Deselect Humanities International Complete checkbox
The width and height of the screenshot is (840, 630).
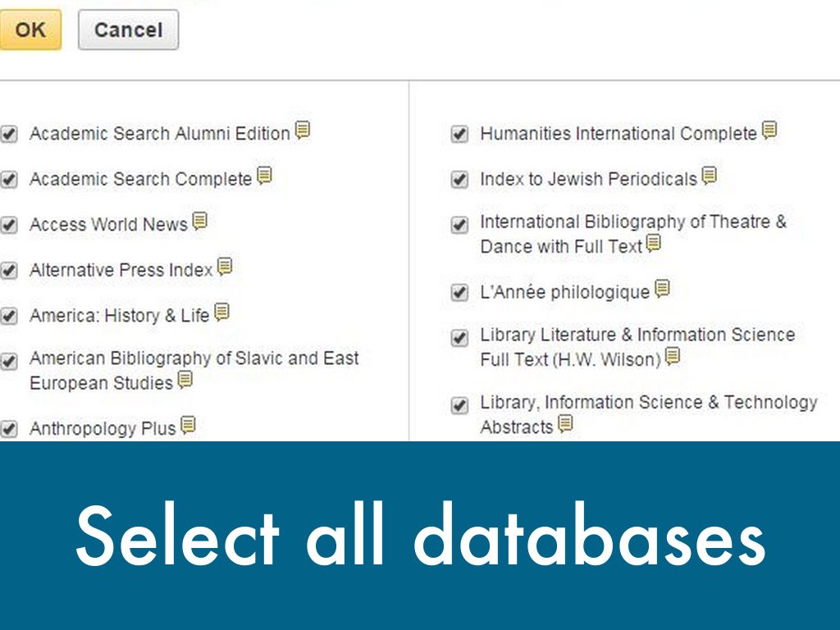(459, 135)
